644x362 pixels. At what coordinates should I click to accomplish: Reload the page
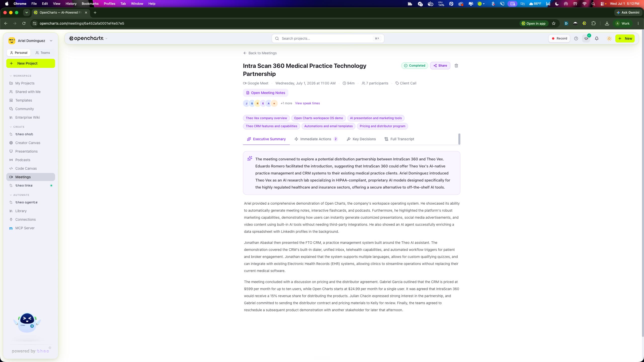(24, 23)
